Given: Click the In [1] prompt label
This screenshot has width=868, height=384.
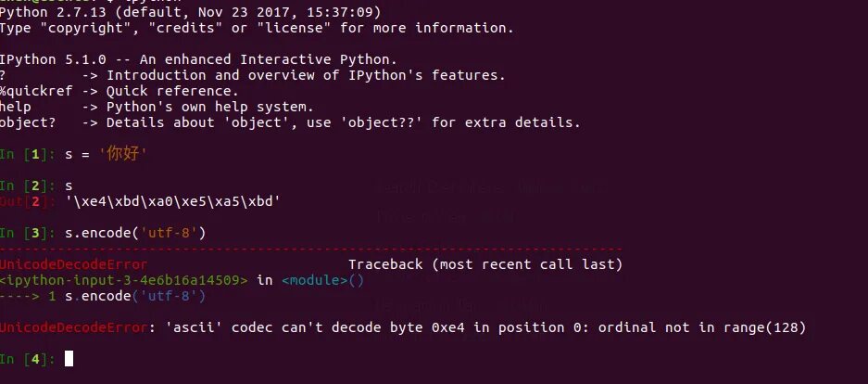Looking at the screenshot, I should click(28, 155).
